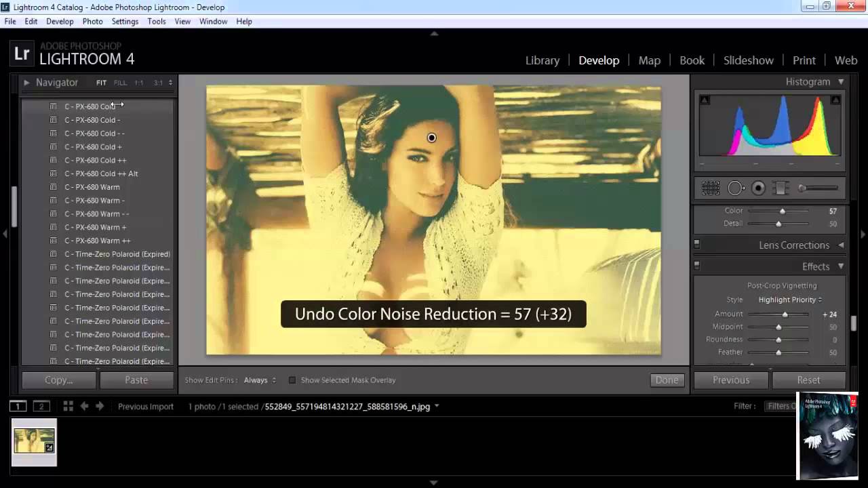Switch to the Library module

click(x=542, y=60)
